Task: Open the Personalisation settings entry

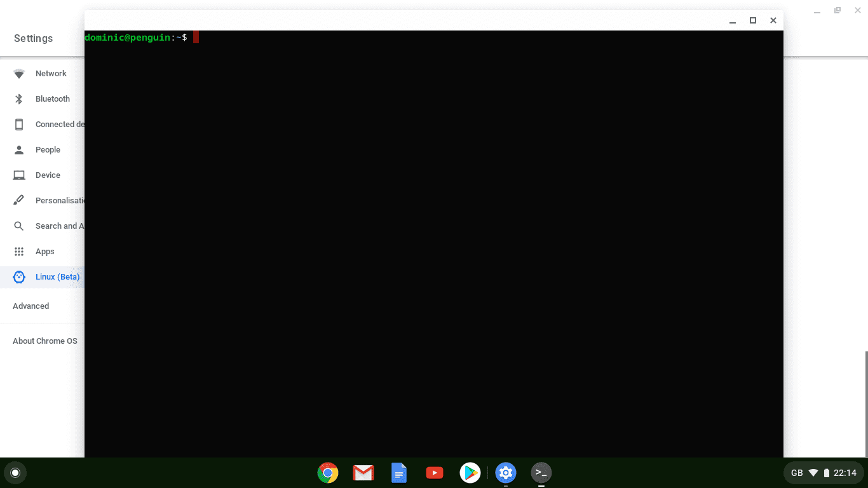Action: click(x=60, y=200)
